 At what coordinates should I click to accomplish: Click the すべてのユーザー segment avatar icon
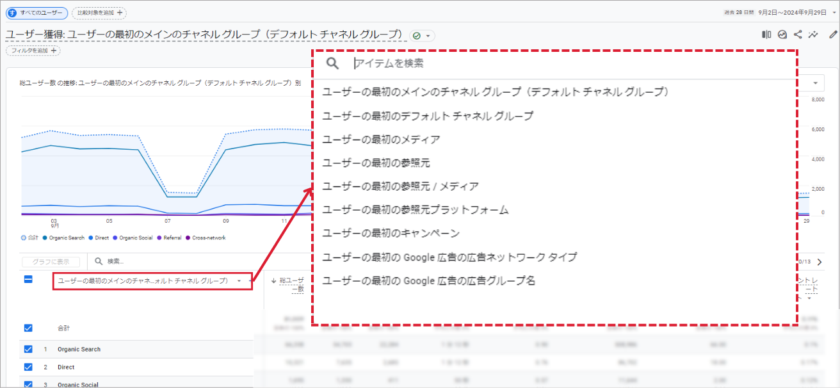click(x=11, y=12)
